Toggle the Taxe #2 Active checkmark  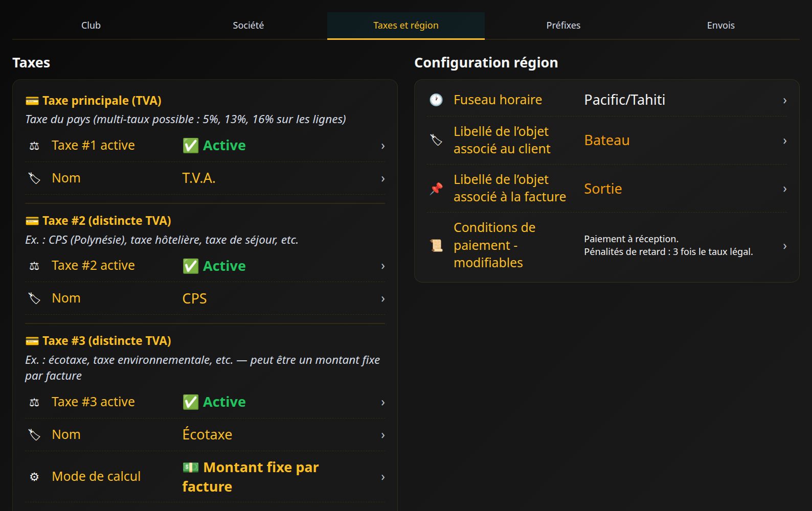(191, 266)
